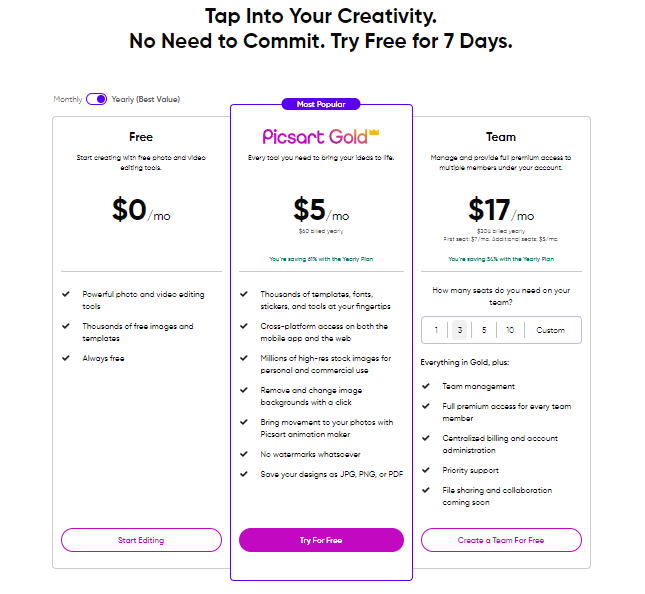This screenshot has width=645, height=594.
Task: Click checkmark beside No watermarks whatsoever
Action: pos(244,454)
